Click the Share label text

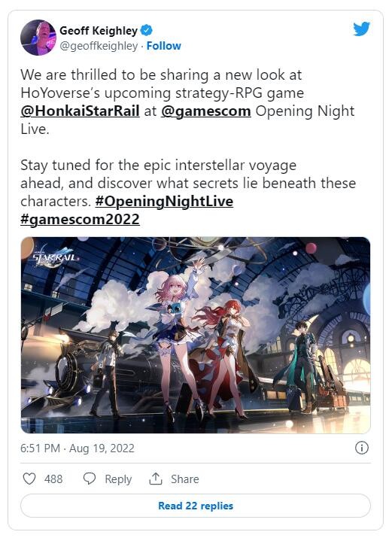click(x=185, y=479)
